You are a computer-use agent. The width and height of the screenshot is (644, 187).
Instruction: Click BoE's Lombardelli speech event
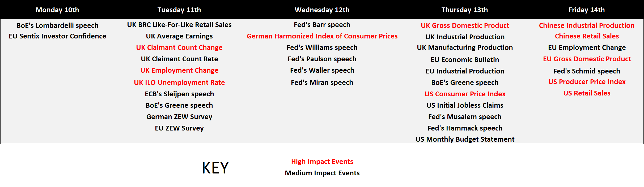57,25
